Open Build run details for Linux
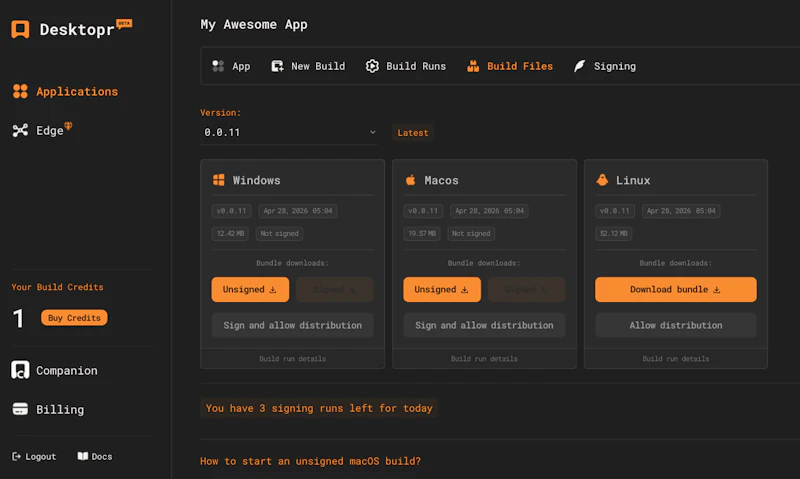Screen dimensions: 800x479 [x=676, y=359]
